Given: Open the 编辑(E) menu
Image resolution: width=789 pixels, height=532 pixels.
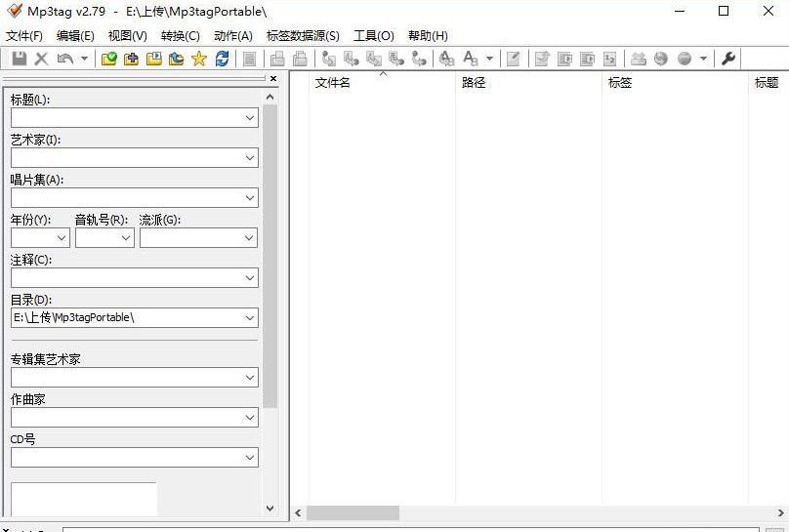Looking at the screenshot, I should (75, 36).
